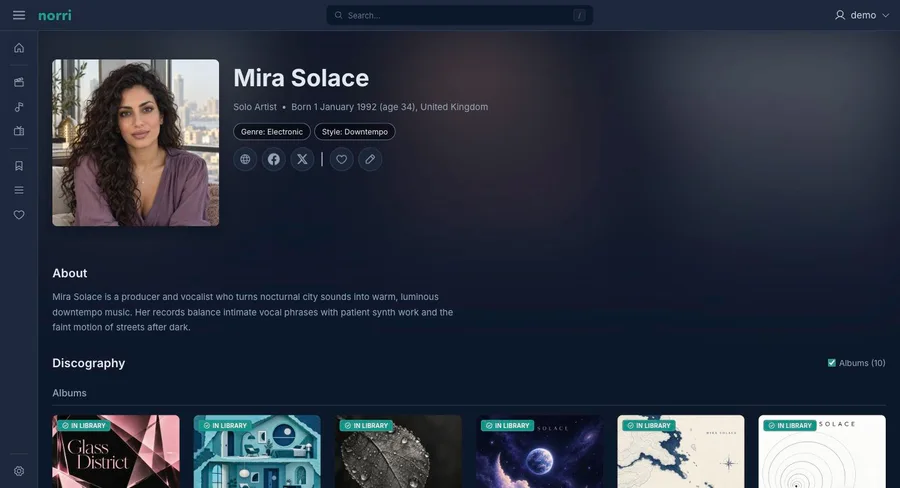The width and height of the screenshot is (900, 488).
Task: Open the artist's website globe icon
Action: (245, 159)
